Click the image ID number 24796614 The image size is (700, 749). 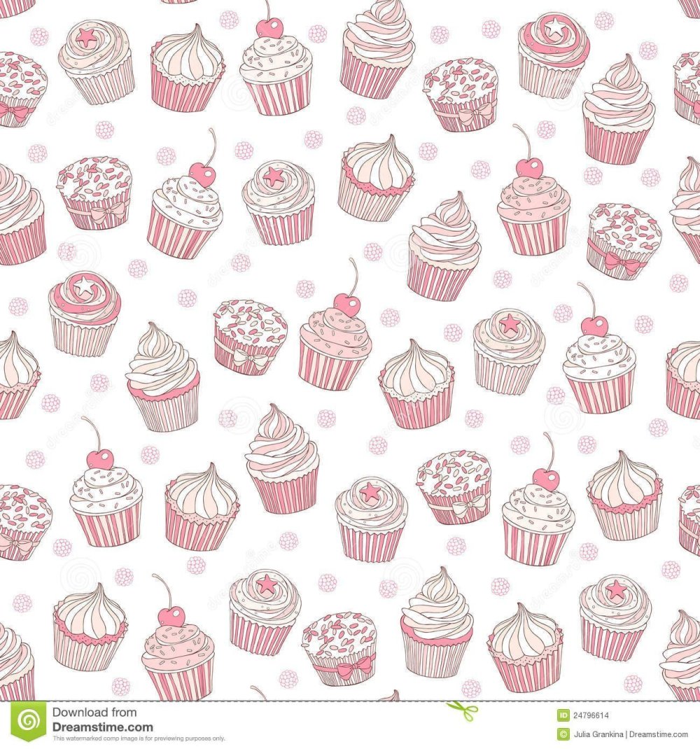(592, 715)
